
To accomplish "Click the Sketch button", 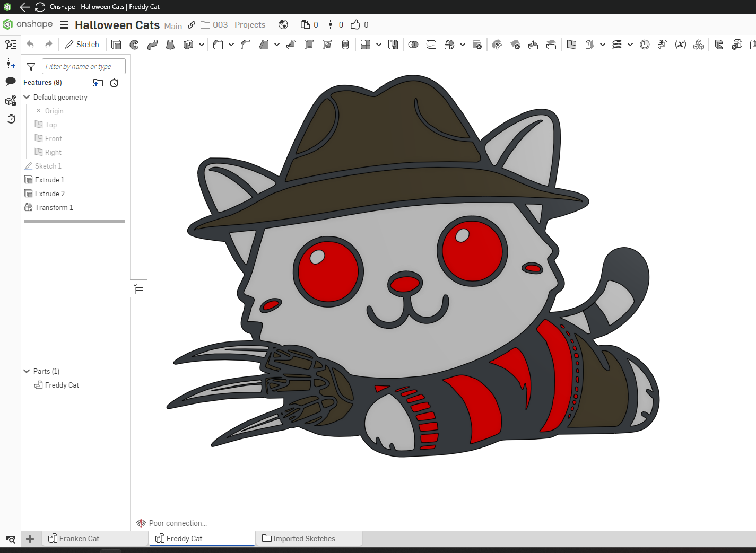I will 82,45.
